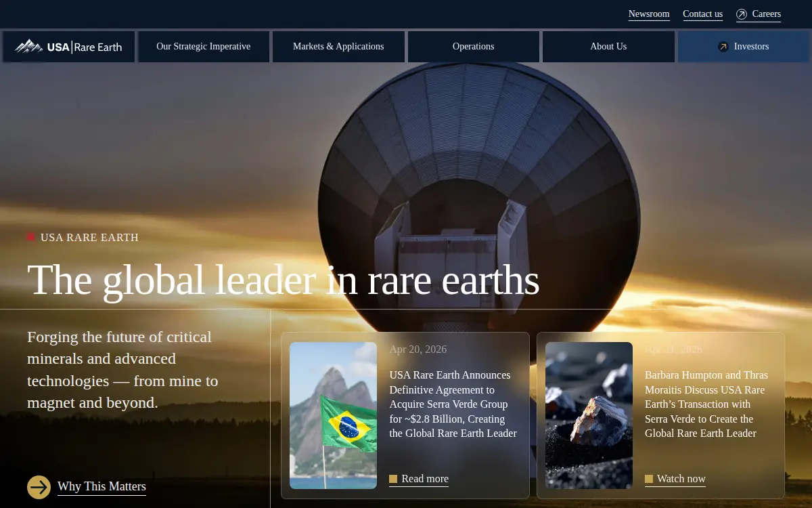Open the Brazil flag mountain thumbnail
This screenshot has height=508, width=812.
[x=334, y=415]
